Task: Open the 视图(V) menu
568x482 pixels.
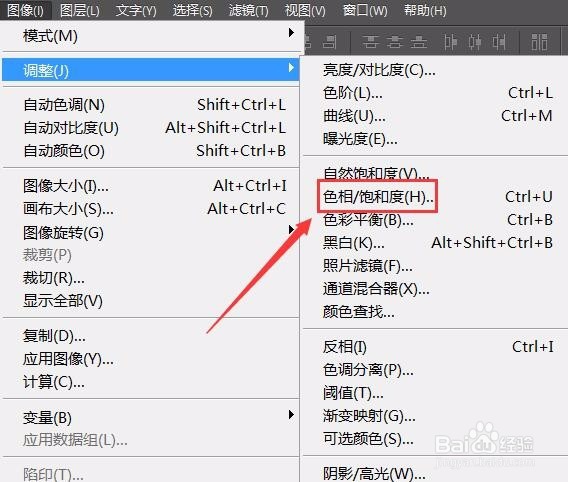Action: 305,10
